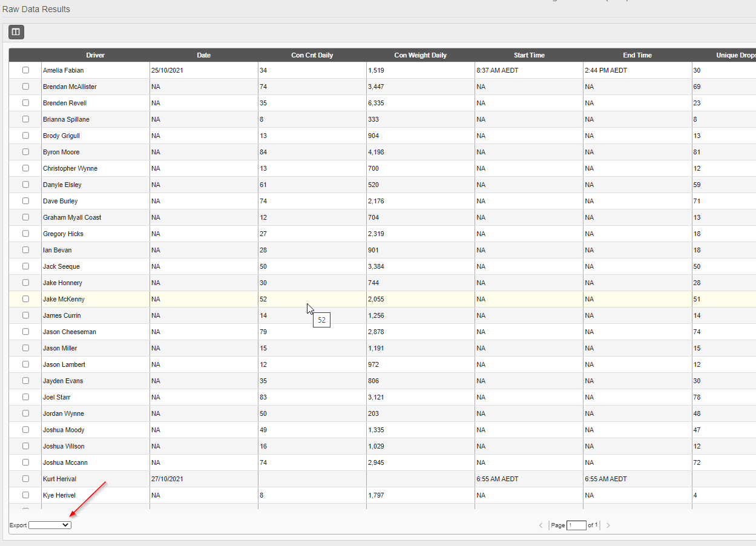756x546 pixels.
Task: Select the Ian Bevan row checkbox
Action: pos(25,250)
